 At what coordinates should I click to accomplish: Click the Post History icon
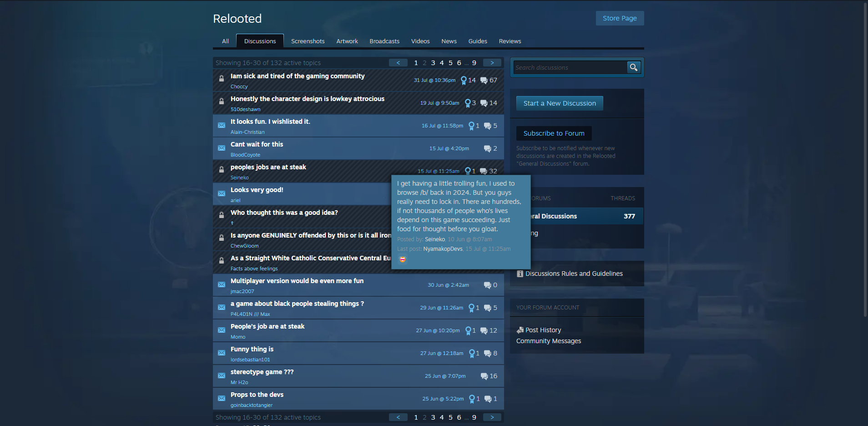pyautogui.click(x=520, y=330)
